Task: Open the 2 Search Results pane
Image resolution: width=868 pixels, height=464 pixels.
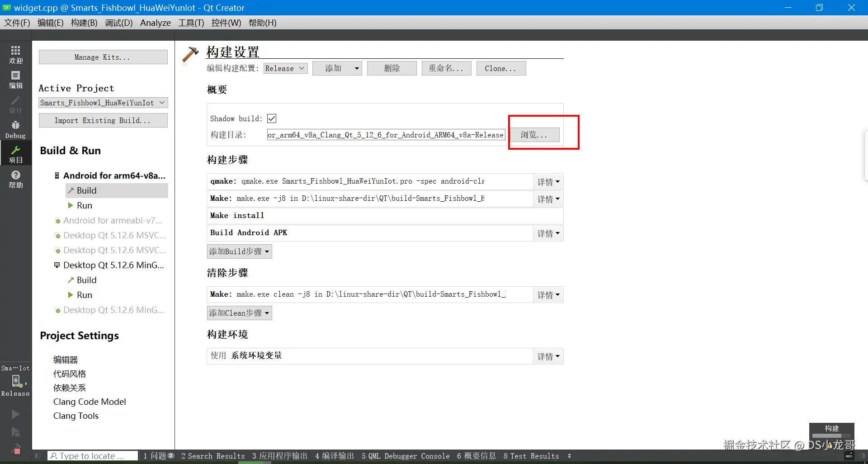Action: 213,456
